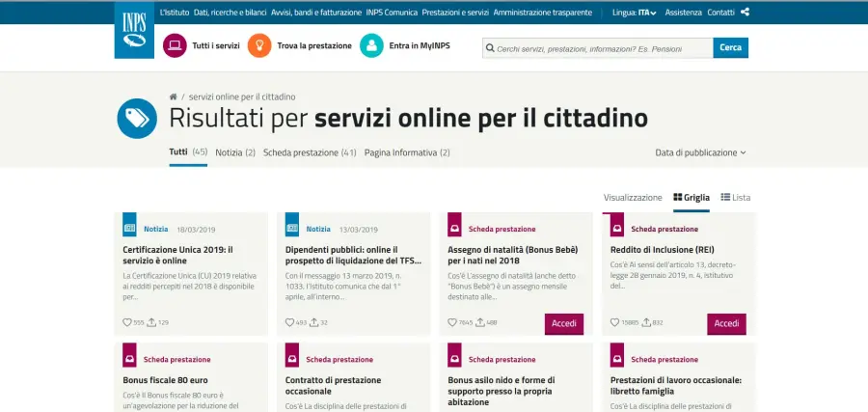Share the Dipendenti pubblici card
The height and width of the screenshot is (412, 868).
coord(313,322)
